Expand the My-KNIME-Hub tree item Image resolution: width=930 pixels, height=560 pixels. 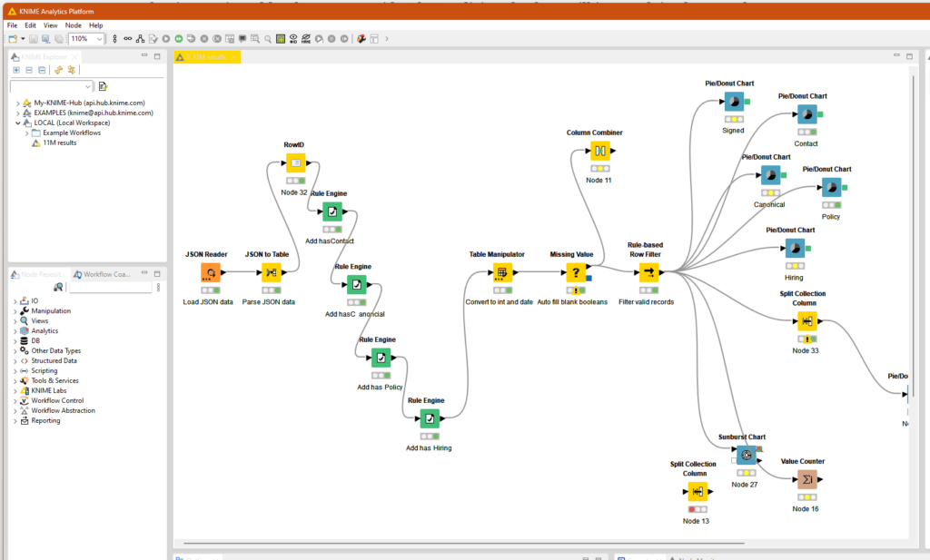pyautogui.click(x=18, y=103)
